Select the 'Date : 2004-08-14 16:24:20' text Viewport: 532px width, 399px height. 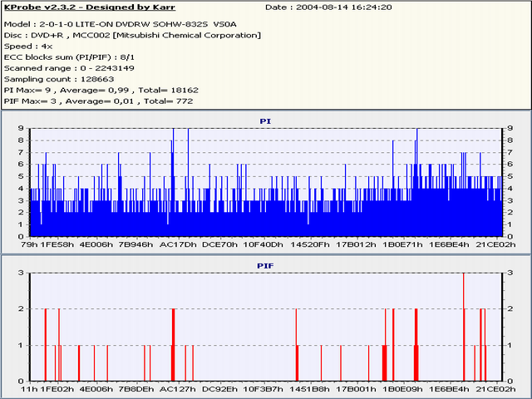328,7
